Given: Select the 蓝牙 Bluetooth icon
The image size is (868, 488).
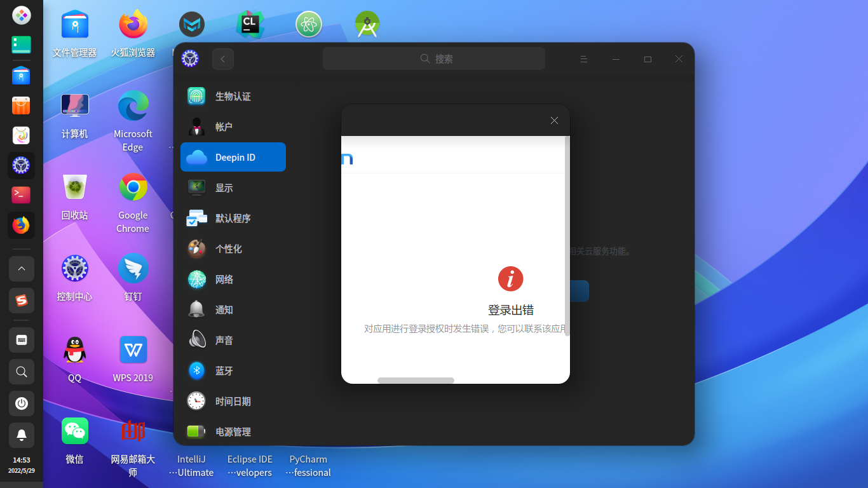Looking at the screenshot, I should click(x=196, y=370).
